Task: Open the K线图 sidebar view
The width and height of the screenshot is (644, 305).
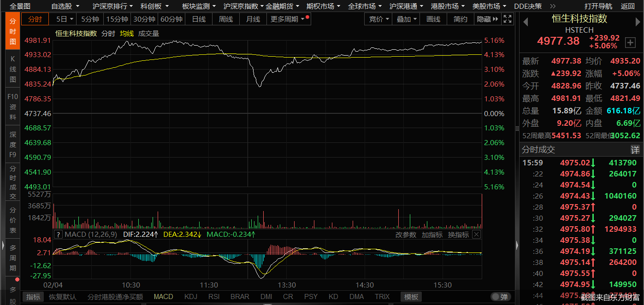Action: coord(12,68)
